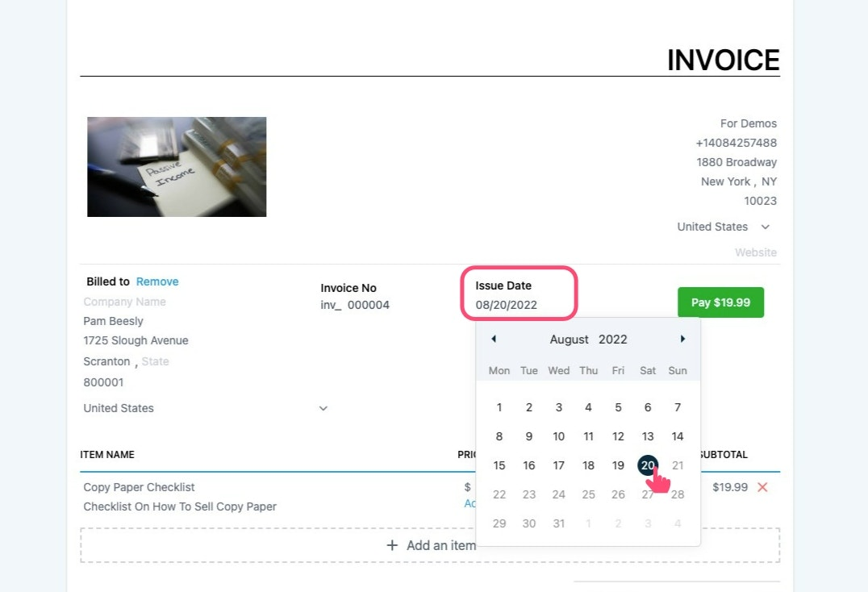
Task: Click the 800001 zip code field
Action: pyautogui.click(x=103, y=382)
